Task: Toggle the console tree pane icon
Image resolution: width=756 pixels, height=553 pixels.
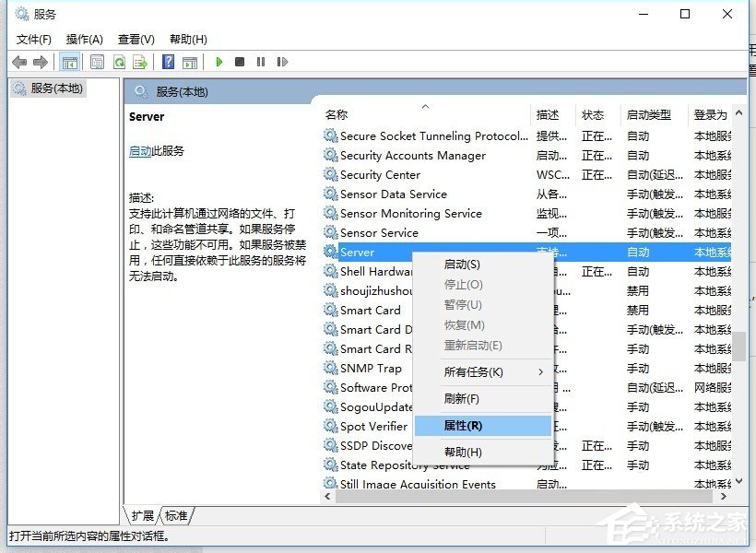Action: pos(70,62)
